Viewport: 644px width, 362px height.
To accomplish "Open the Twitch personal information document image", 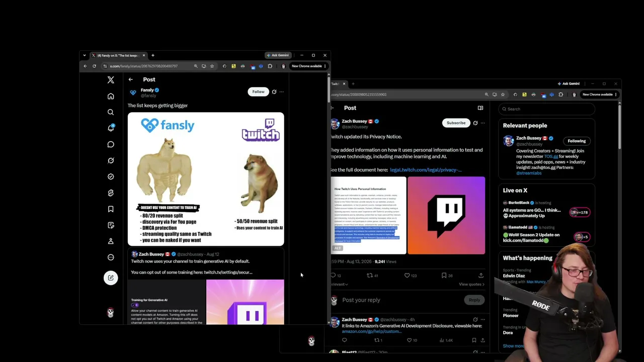I will pyautogui.click(x=368, y=215).
